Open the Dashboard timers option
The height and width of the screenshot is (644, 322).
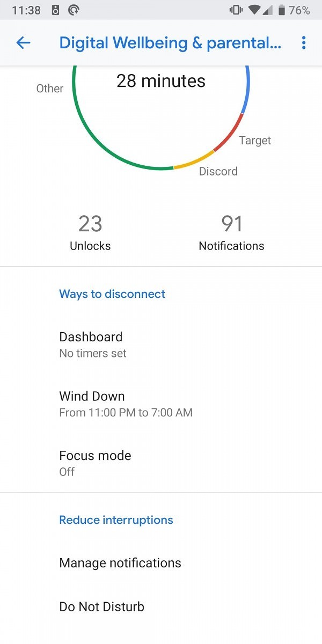(x=161, y=345)
